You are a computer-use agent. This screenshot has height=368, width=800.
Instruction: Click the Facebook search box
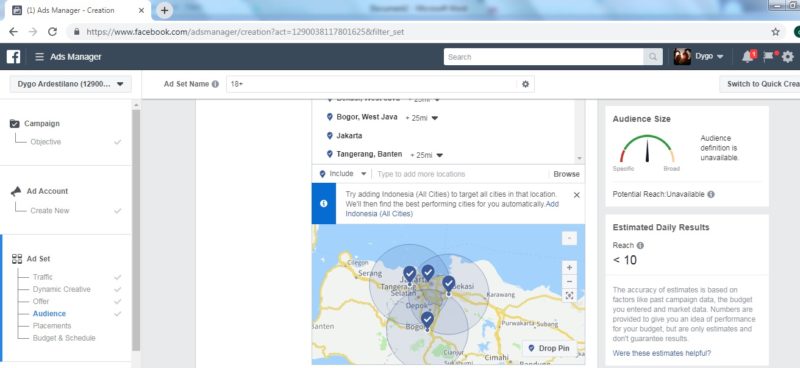tap(543, 57)
